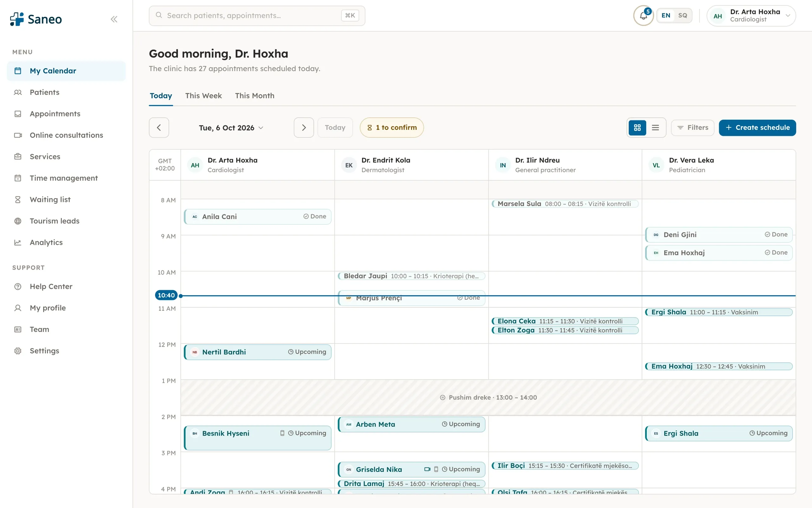This screenshot has height=508, width=812.
Task: Open Waiting list hourglass icon
Action: pyautogui.click(x=18, y=200)
